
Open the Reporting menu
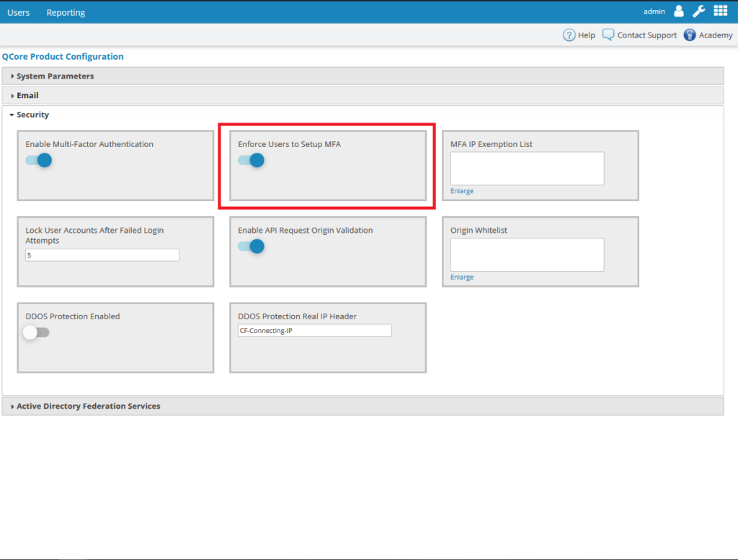coord(66,12)
